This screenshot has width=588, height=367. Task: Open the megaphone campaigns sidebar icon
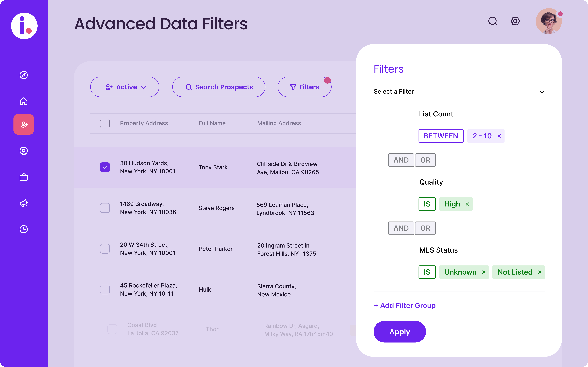(x=24, y=203)
